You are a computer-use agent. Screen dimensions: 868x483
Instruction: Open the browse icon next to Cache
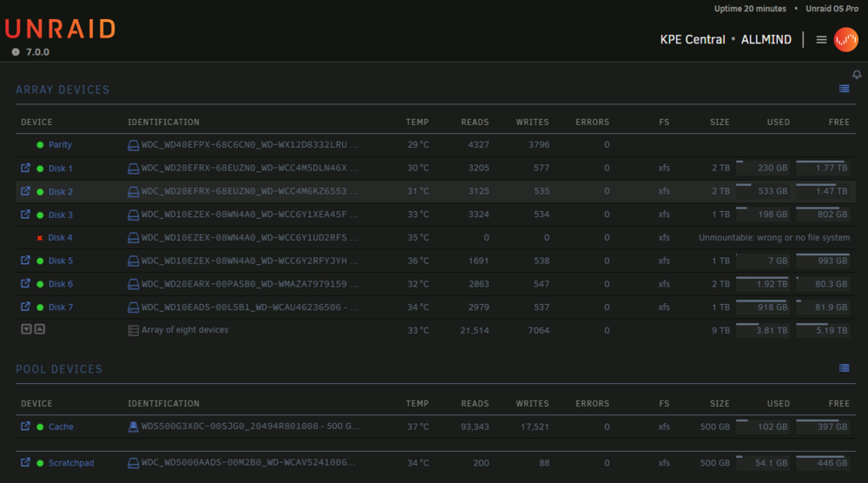tap(25, 427)
